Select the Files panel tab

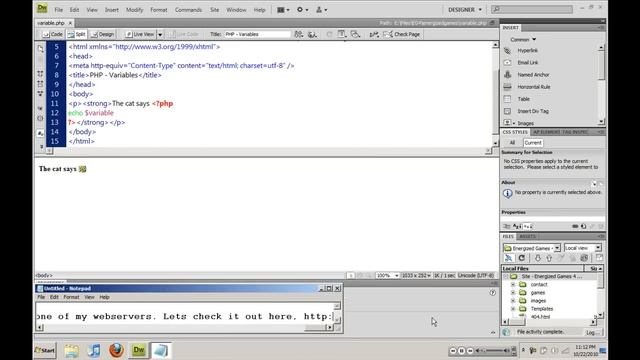508,237
